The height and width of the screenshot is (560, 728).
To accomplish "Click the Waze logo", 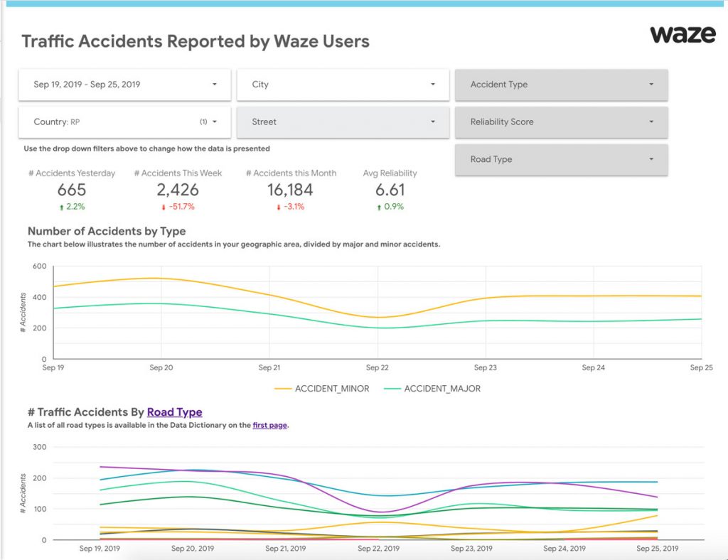I will point(682,35).
